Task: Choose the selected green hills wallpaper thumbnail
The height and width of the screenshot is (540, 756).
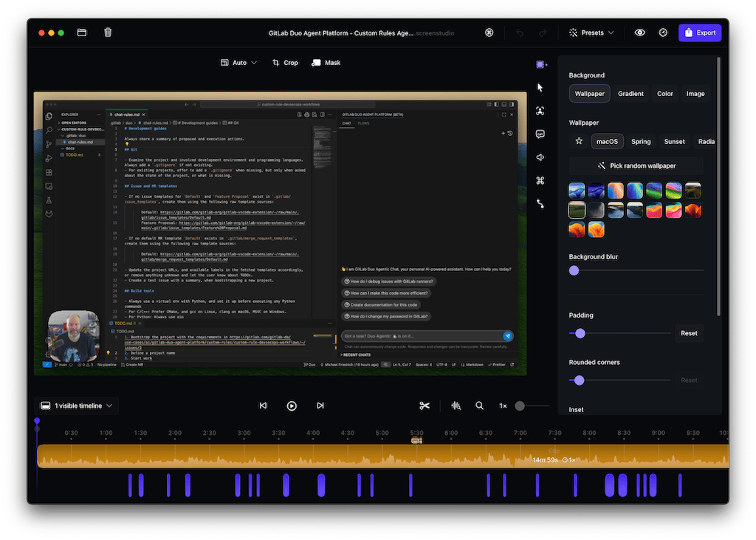Action: point(577,210)
